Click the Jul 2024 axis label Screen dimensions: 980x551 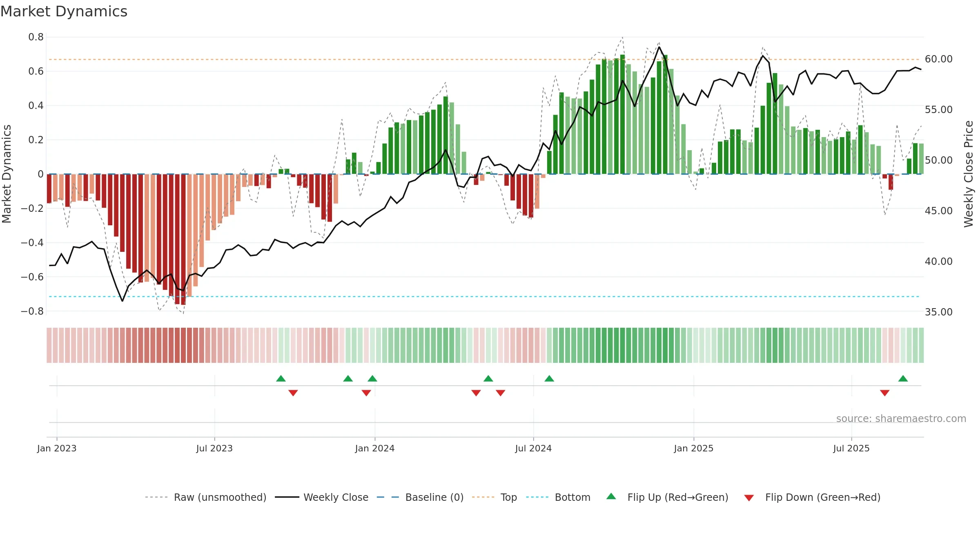click(x=533, y=448)
